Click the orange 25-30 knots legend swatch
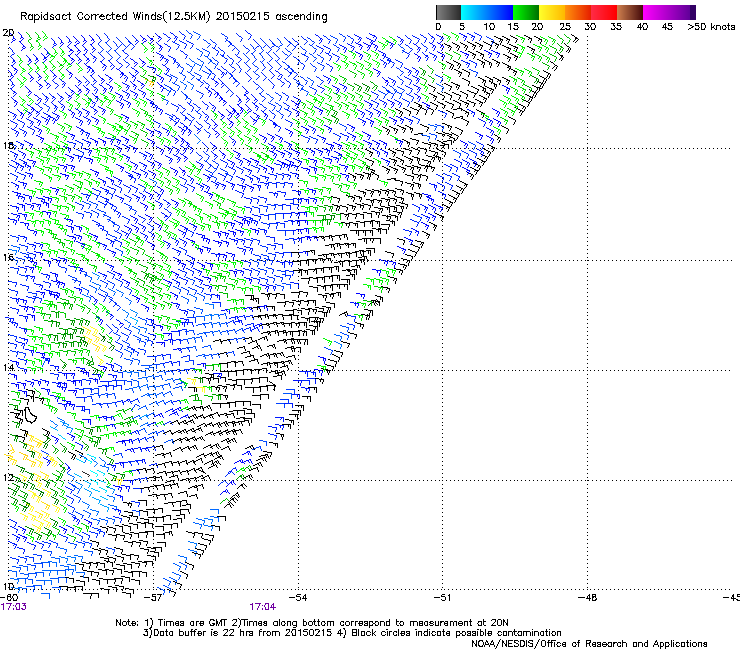 pos(578,12)
